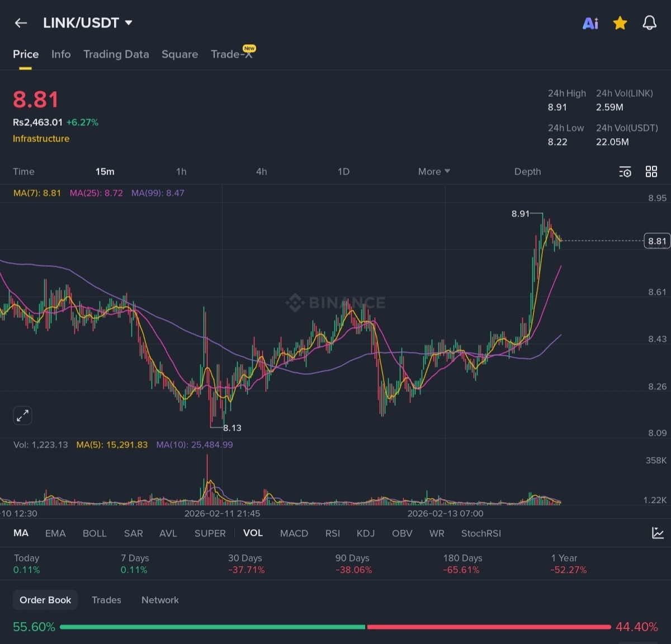Switch to the Trades tab
The height and width of the screenshot is (644, 671).
pos(106,600)
